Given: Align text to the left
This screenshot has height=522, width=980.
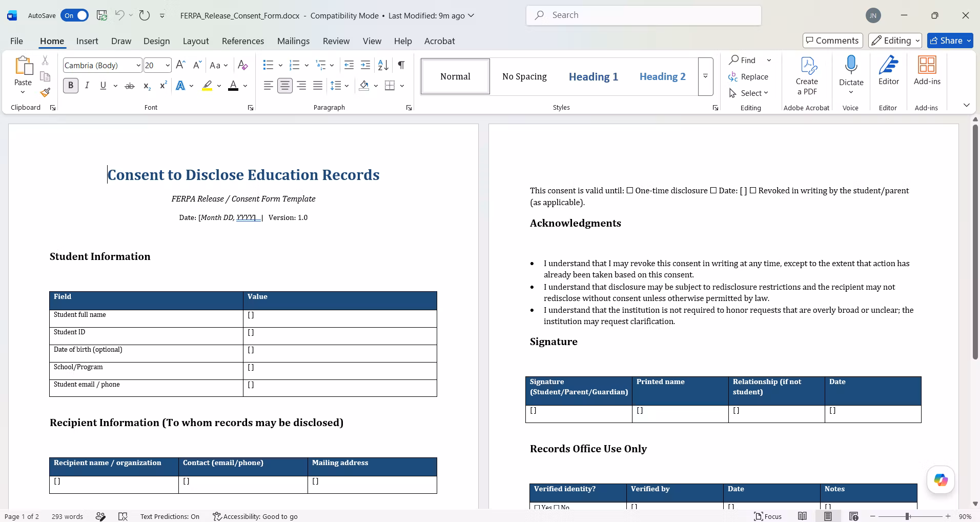Looking at the screenshot, I should tap(268, 86).
